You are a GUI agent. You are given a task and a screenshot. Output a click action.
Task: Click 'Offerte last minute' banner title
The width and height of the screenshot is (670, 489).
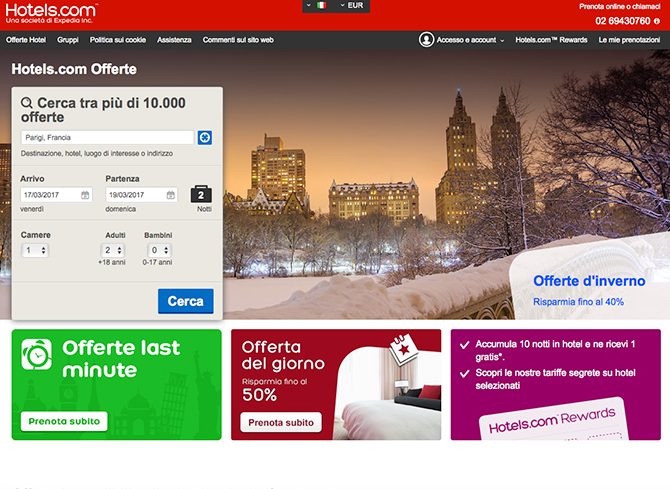(121, 359)
